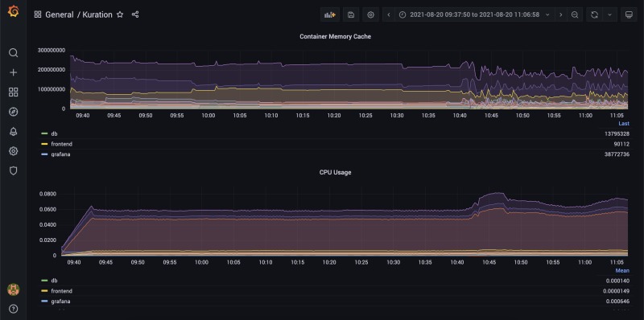Save the dashboard with disk icon
This screenshot has height=320, width=644.
pyautogui.click(x=351, y=14)
